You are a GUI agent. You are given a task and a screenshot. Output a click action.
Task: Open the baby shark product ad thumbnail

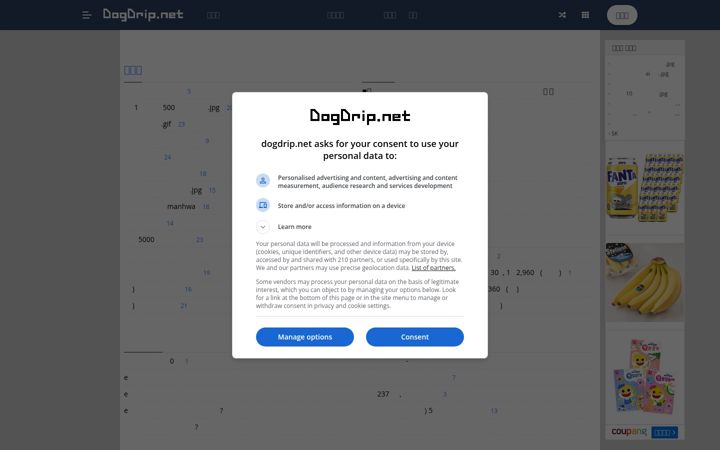645,376
